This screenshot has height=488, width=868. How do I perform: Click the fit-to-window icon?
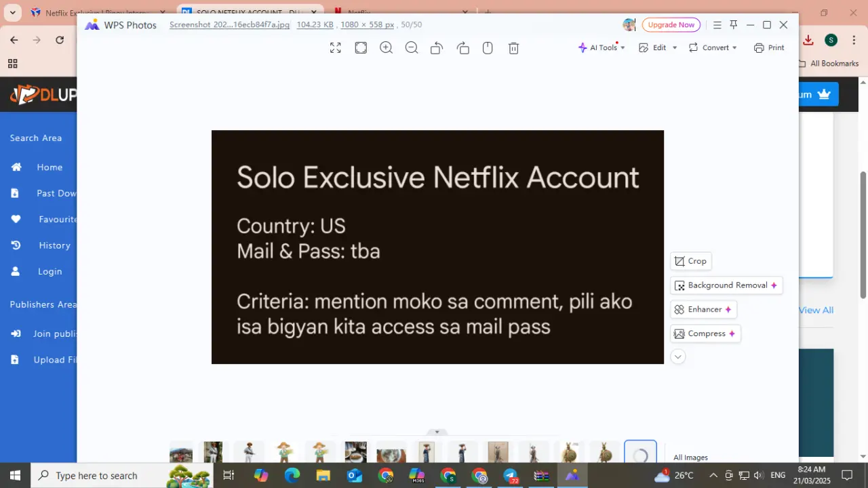pos(361,47)
